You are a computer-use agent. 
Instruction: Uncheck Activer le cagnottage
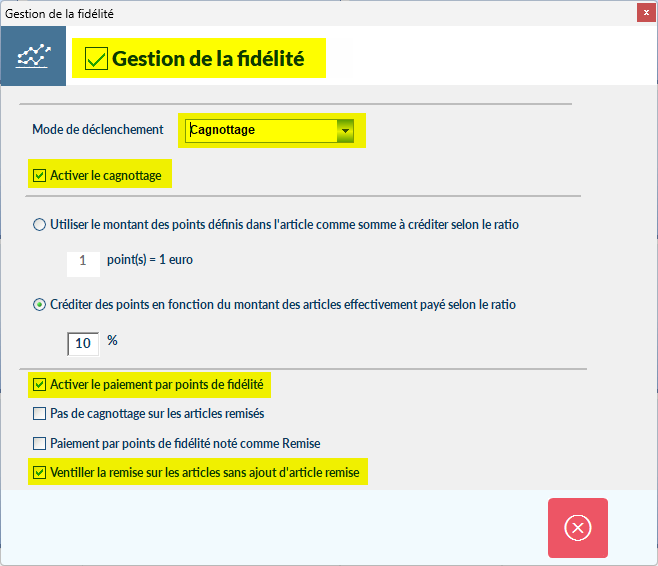pyautogui.click(x=39, y=175)
